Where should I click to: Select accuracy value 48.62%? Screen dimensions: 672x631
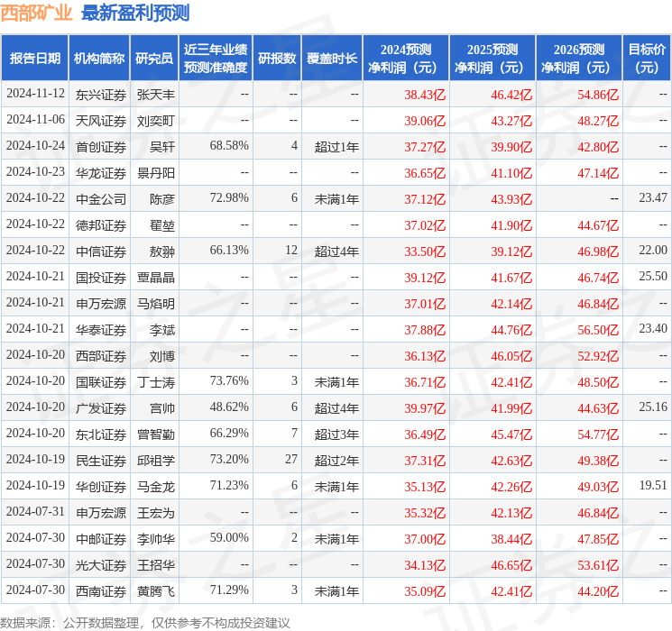click(229, 407)
